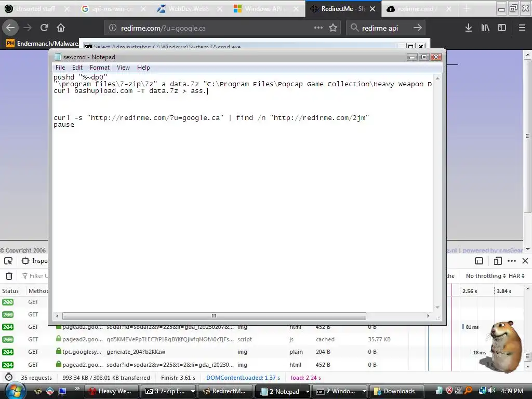
Task: Close the developer tools panel
Action: (x=525, y=261)
